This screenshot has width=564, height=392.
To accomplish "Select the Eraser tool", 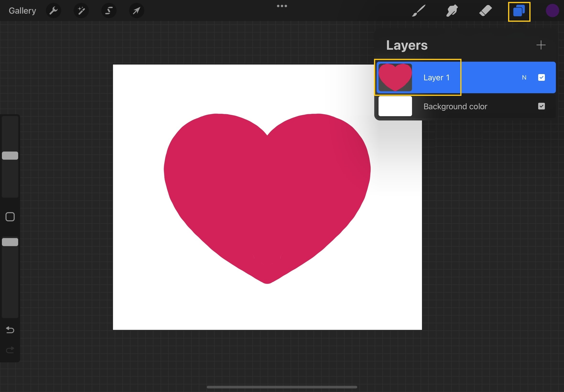I will [x=485, y=11].
